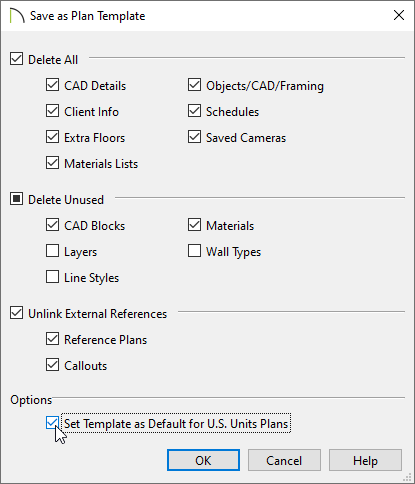415x484 pixels.
Task: Uncheck Objects/CAD/Framing checkbox
Action: (194, 85)
